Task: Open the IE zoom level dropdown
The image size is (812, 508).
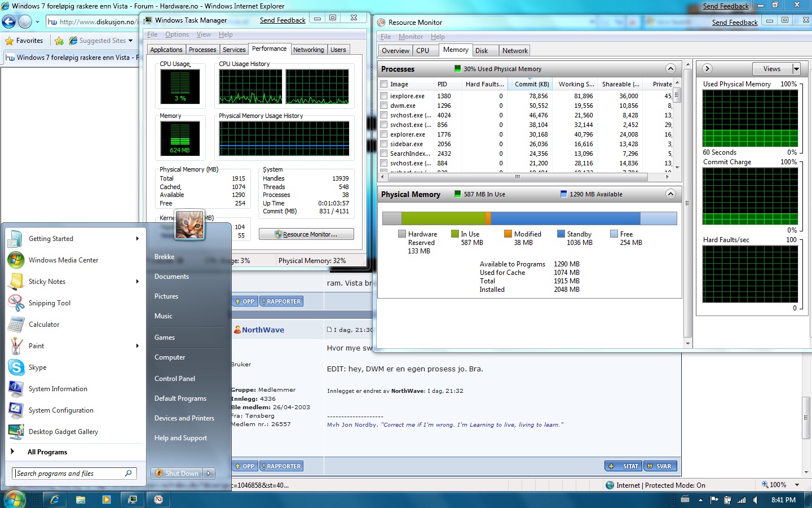Action: (797, 485)
